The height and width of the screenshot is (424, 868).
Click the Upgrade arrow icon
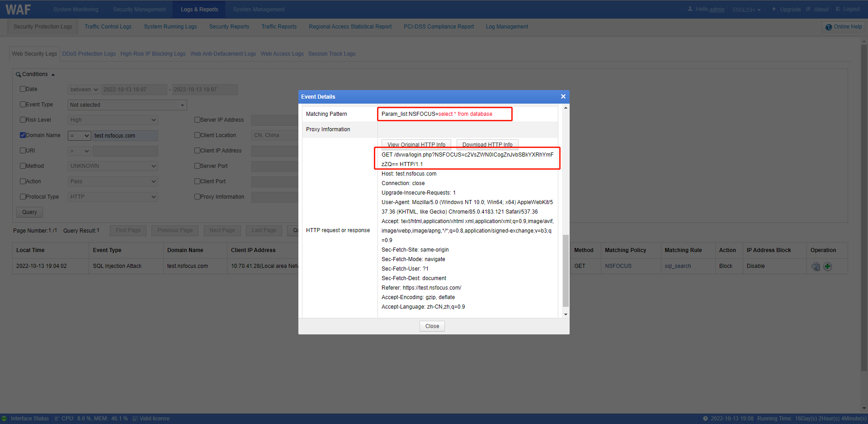point(774,9)
